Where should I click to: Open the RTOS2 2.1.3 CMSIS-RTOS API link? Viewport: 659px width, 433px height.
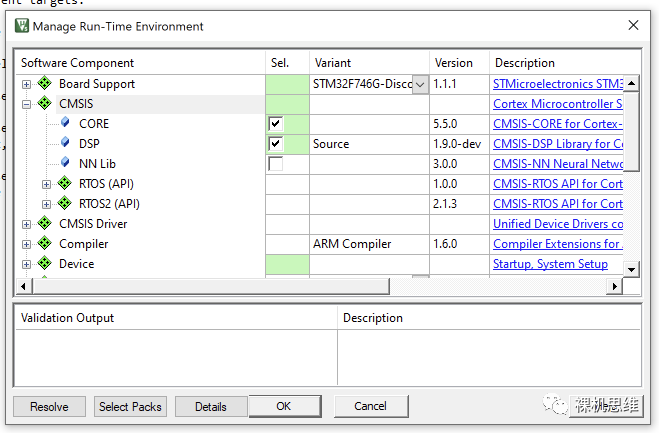pos(558,204)
